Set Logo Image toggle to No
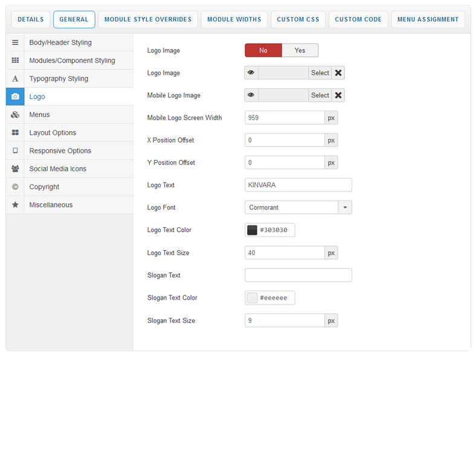 point(263,51)
